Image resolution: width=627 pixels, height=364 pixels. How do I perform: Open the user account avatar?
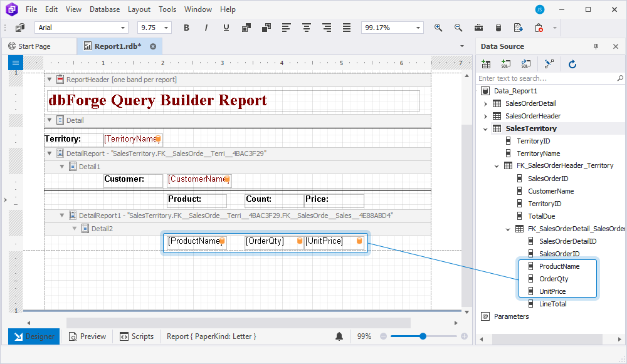point(540,9)
